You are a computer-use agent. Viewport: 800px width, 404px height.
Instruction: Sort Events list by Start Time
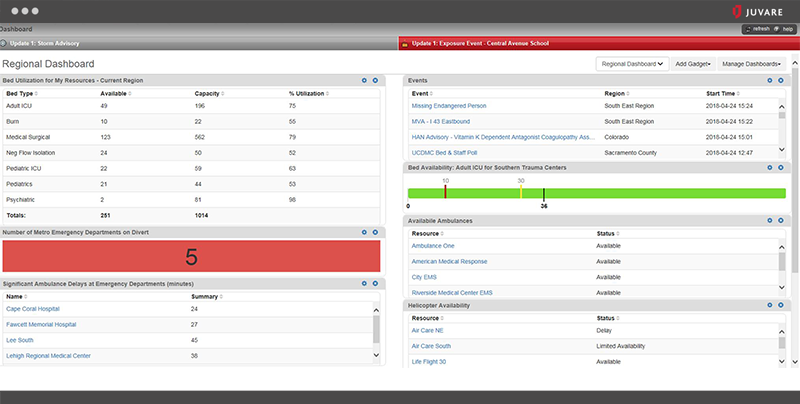point(723,94)
